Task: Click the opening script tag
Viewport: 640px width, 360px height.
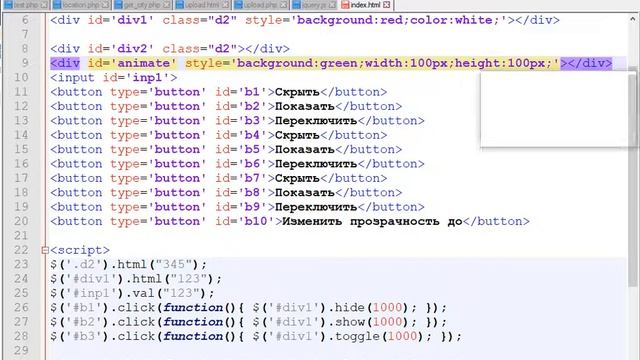Action: coord(80,250)
